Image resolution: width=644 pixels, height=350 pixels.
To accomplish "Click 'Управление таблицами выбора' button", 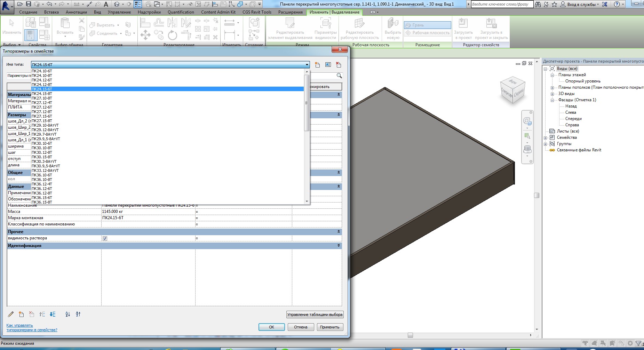I will pos(315,315).
